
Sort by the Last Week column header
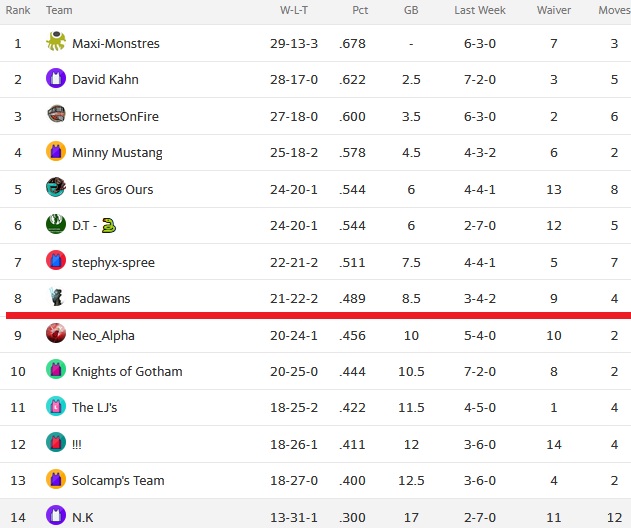pyautogui.click(x=480, y=10)
